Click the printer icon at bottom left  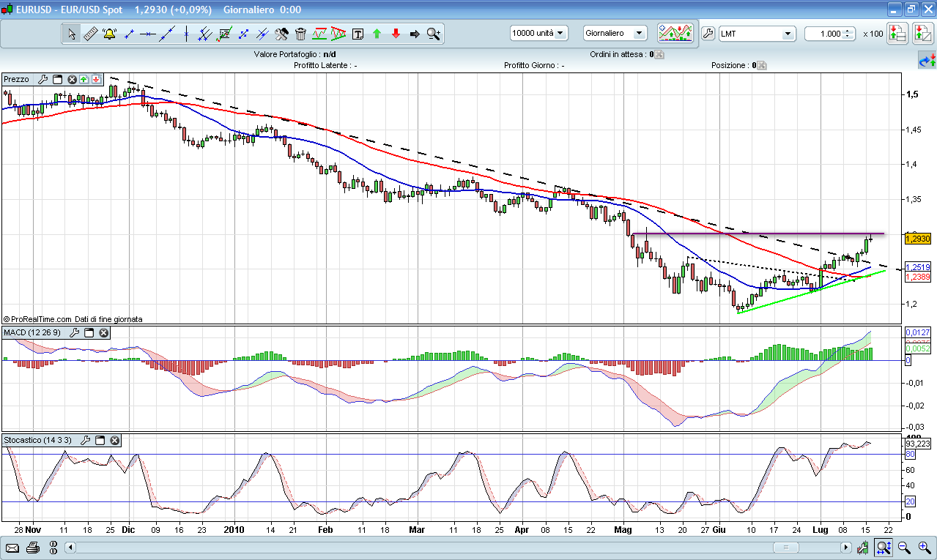click(x=32, y=548)
